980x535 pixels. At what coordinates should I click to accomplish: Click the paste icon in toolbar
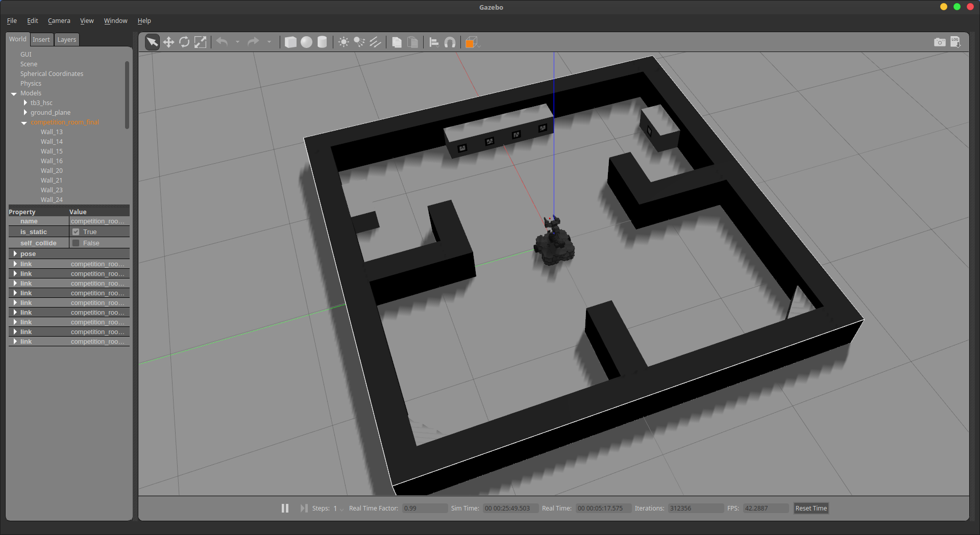413,42
